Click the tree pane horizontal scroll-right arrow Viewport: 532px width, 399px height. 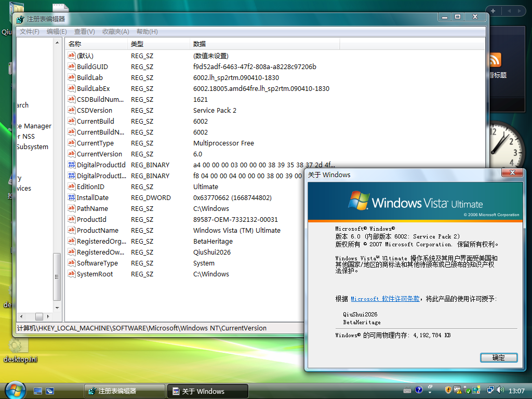click(x=48, y=316)
